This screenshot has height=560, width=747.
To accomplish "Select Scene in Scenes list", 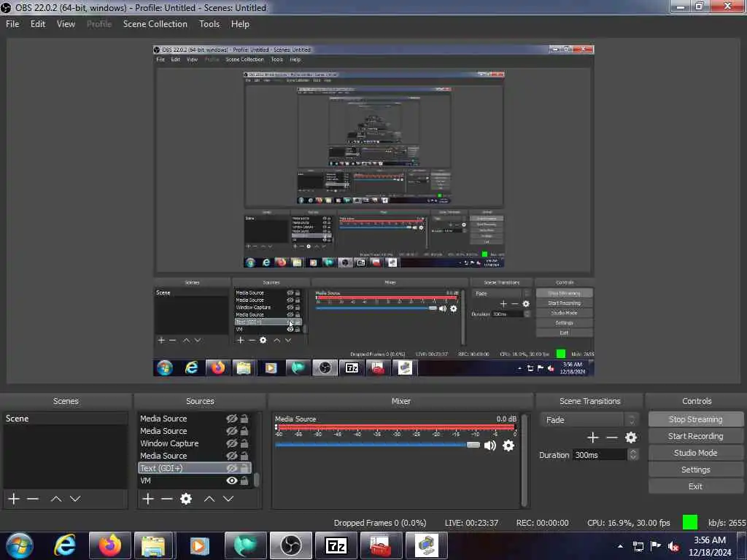I will pyautogui.click(x=65, y=419).
